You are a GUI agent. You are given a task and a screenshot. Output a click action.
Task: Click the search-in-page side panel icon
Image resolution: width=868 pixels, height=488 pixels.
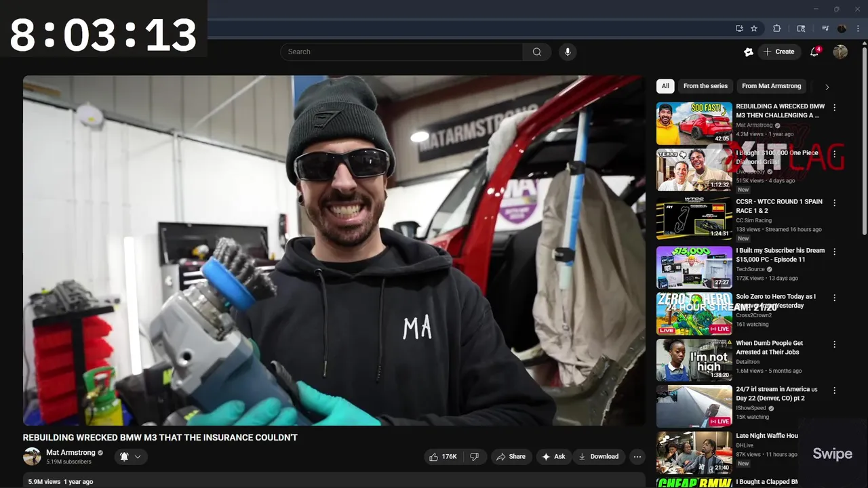tap(801, 28)
